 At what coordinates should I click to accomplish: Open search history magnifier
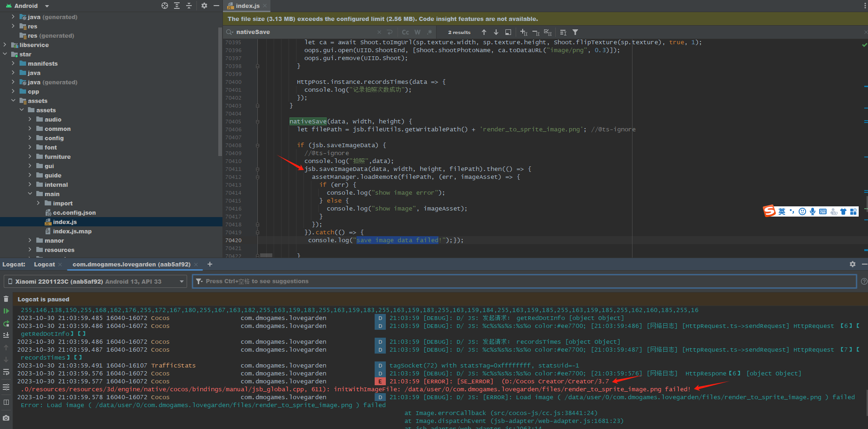pyautogui.click(x=230, y=32)
